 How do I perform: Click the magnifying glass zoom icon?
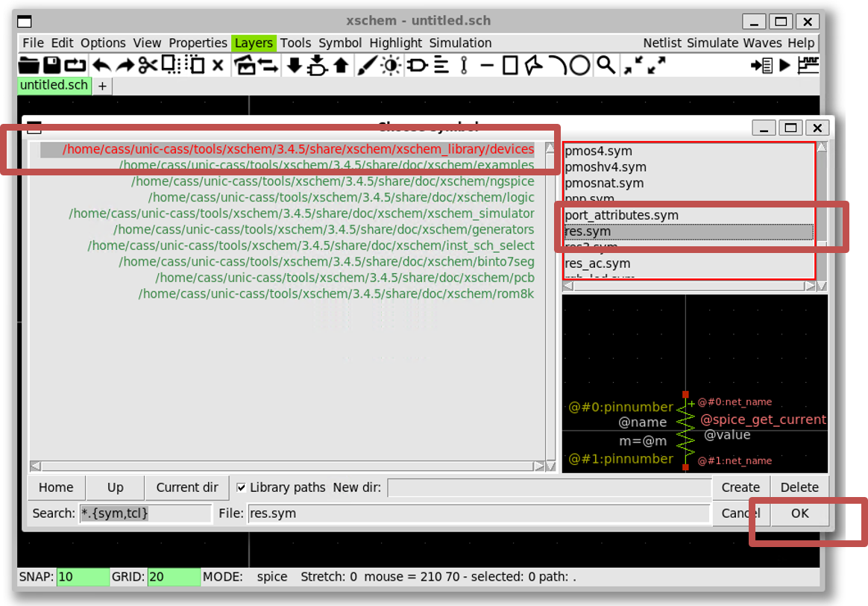tap(606, 66)
